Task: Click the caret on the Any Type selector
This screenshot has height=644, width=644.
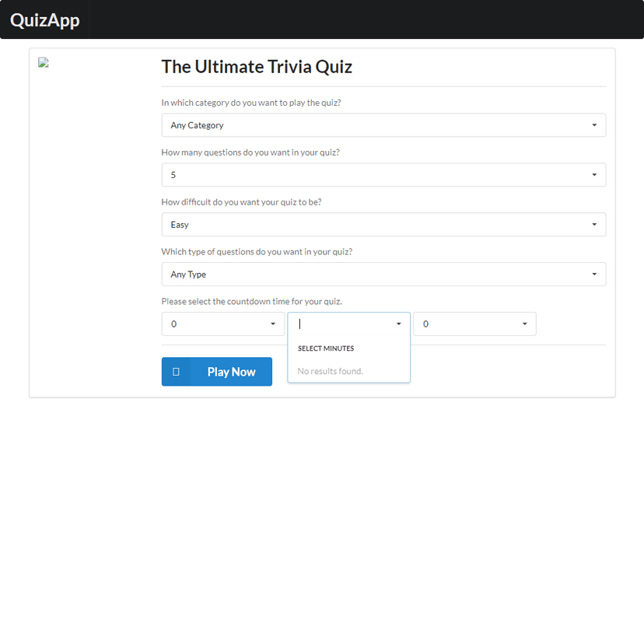Action: (595, 274)
